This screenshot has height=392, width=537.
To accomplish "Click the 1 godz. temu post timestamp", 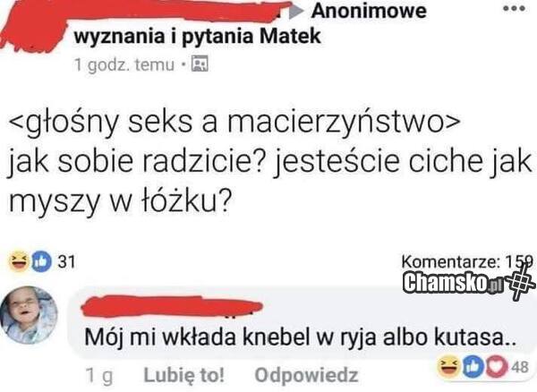I will [x=124, y=64].
